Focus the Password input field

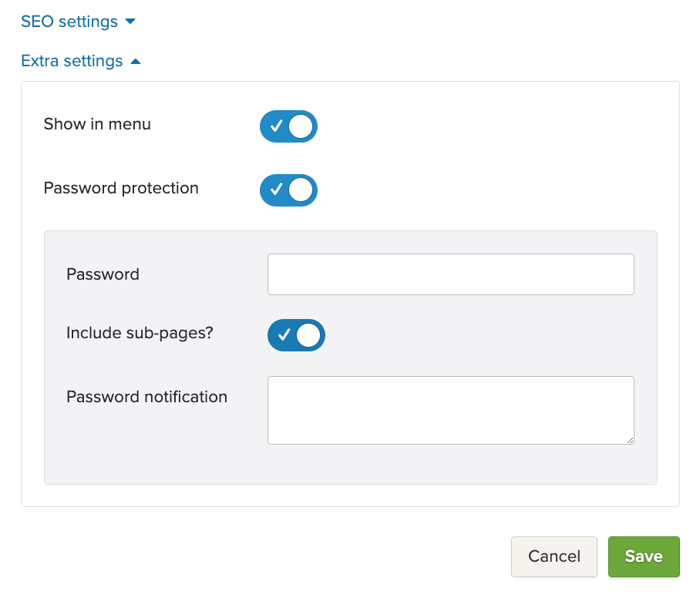pyautogui.click(x=450, y=274)
